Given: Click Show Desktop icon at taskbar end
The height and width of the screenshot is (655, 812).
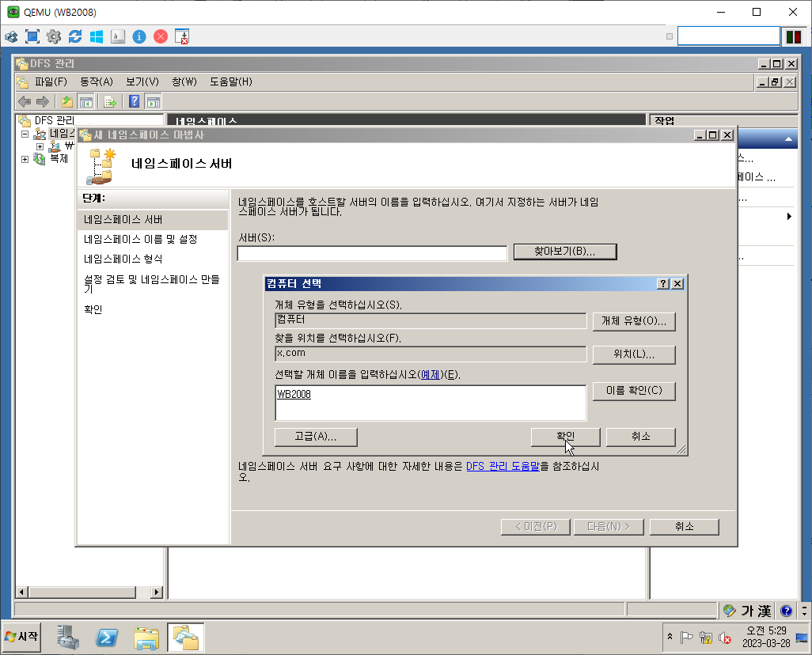Looking at the screenshot, I should click(802, 638).
